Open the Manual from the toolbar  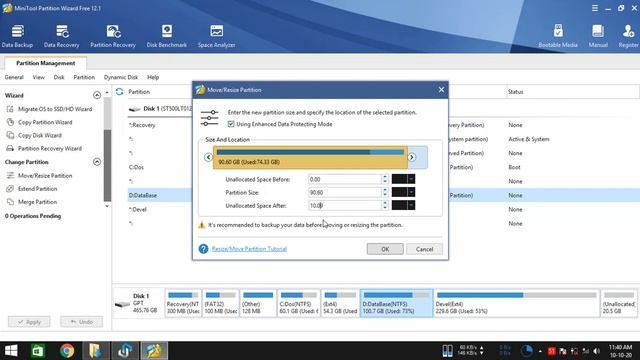pyautogui.click(x=598, y=36)
